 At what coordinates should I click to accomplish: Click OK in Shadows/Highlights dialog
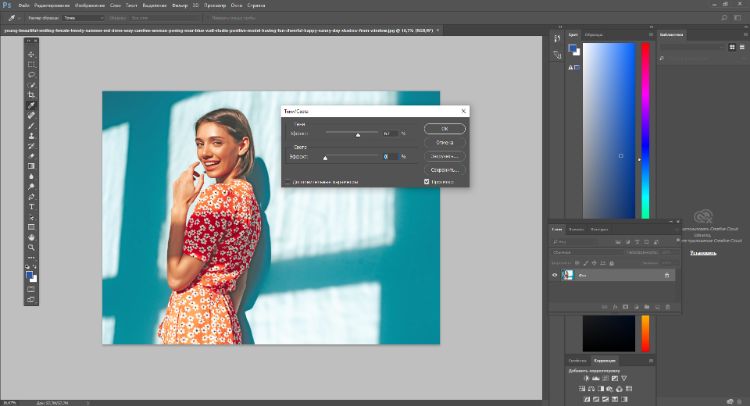[444, 129]
